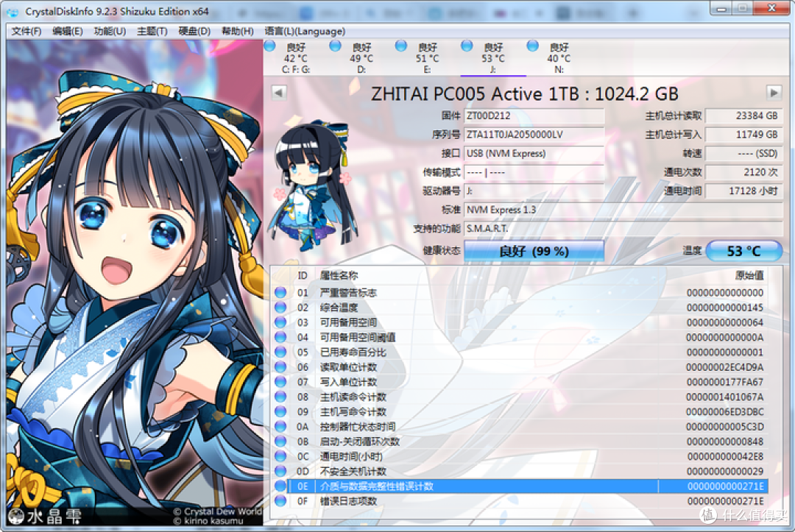This screenshot has width=795, height=532.
Task: Click the total host reads value 23384 GB
Action: tap(743, 116)
